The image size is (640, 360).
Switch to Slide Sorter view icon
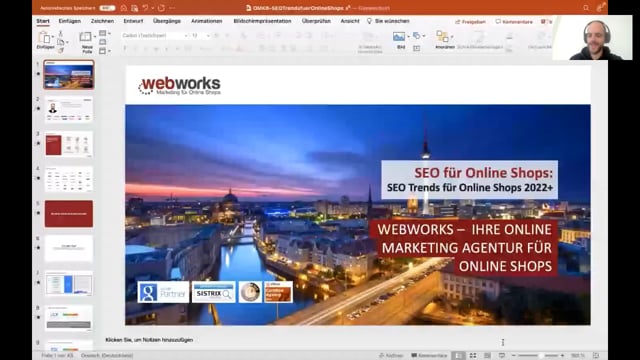tap(473, 356)
